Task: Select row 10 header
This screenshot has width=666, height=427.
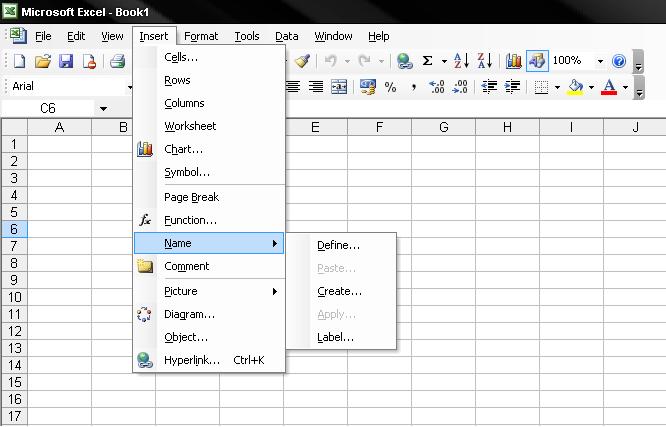Action: tap(14, 297)
